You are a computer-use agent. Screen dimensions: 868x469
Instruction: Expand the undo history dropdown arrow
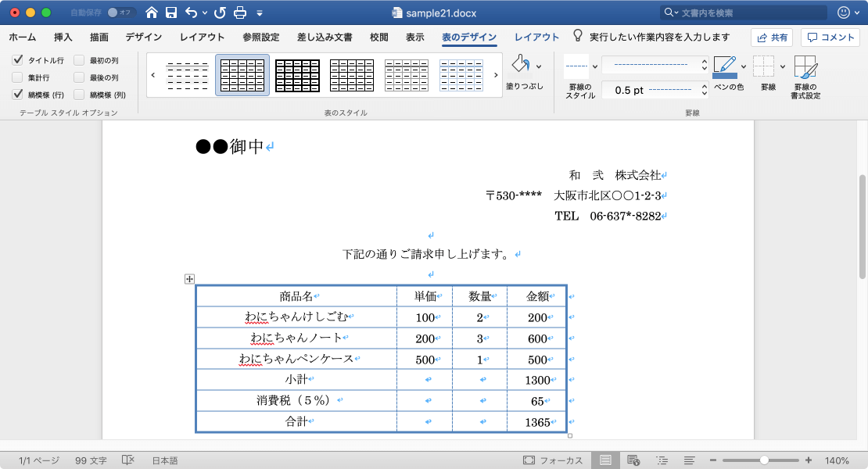click(205, 13)
